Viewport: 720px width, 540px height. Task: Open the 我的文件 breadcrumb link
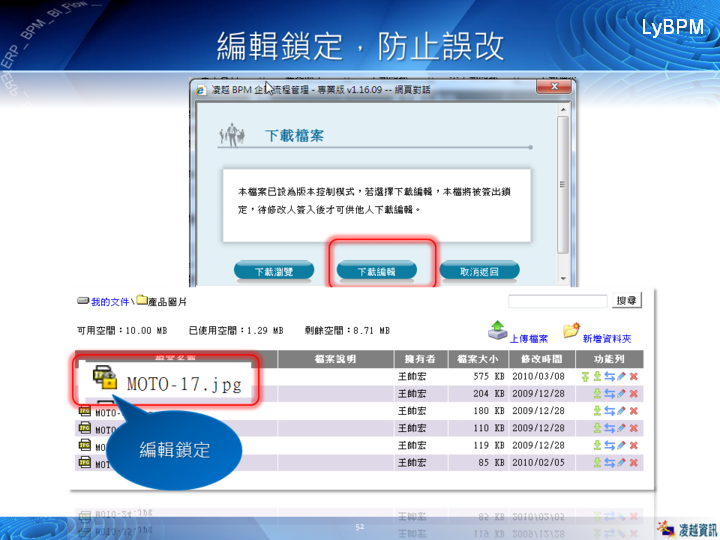click(x=110, y=302)
